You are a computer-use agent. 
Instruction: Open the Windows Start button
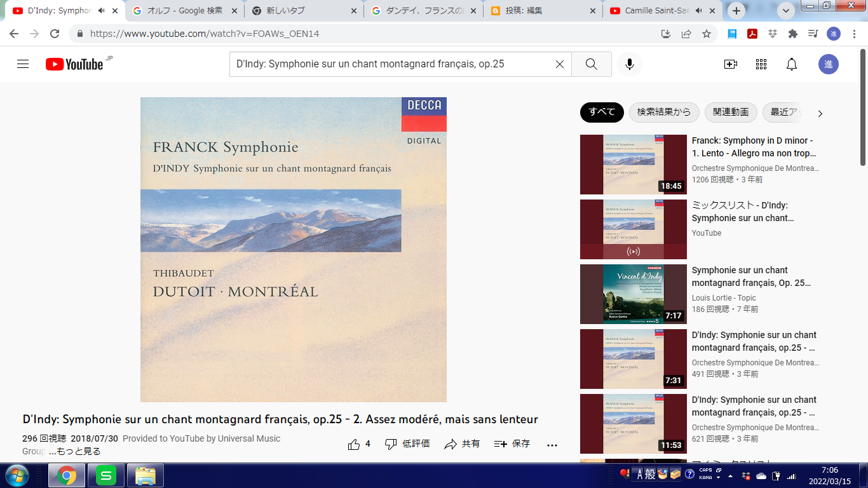pyautogui.click(x=17, y=475)
